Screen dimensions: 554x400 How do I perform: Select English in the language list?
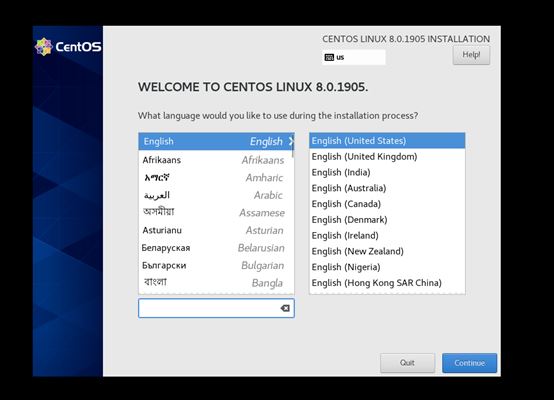pyautogui.click(x=216, y=141)
